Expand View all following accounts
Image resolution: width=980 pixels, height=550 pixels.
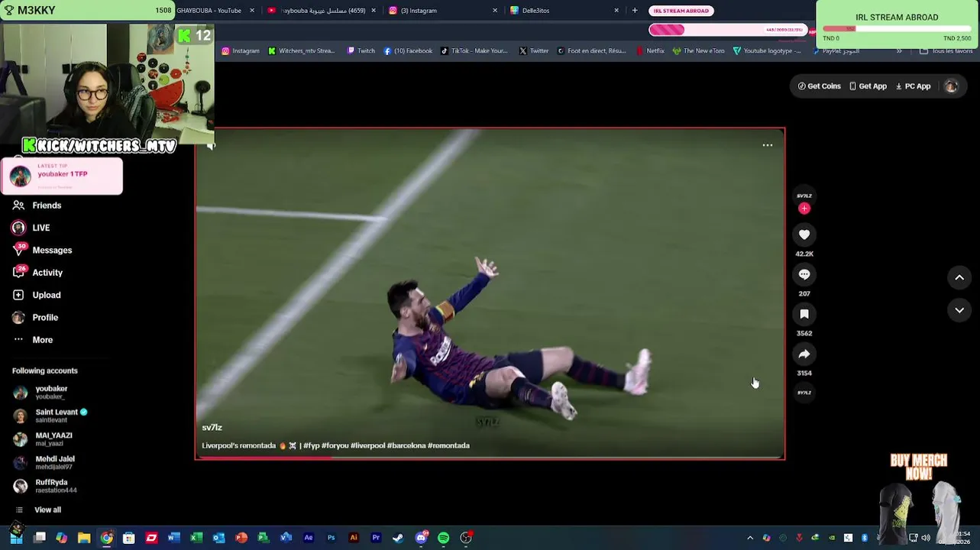pyautogui.click(x=38, y=510)
